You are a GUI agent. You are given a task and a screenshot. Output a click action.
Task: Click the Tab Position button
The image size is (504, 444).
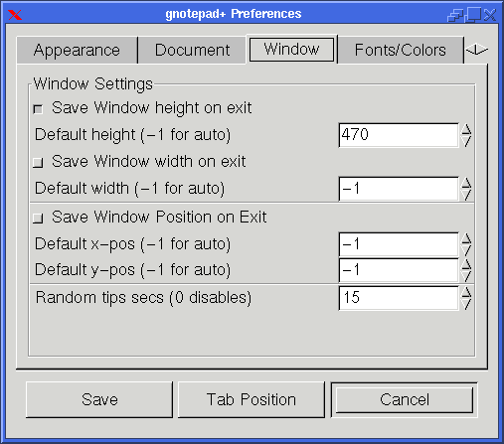pyautogui.click(x=252, y=399)
